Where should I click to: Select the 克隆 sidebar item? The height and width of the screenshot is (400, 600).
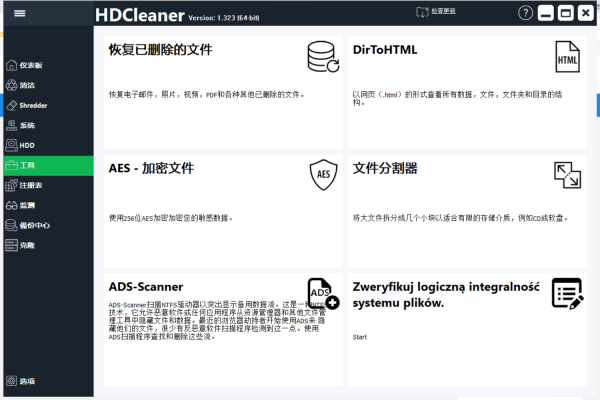coord(48,245)
